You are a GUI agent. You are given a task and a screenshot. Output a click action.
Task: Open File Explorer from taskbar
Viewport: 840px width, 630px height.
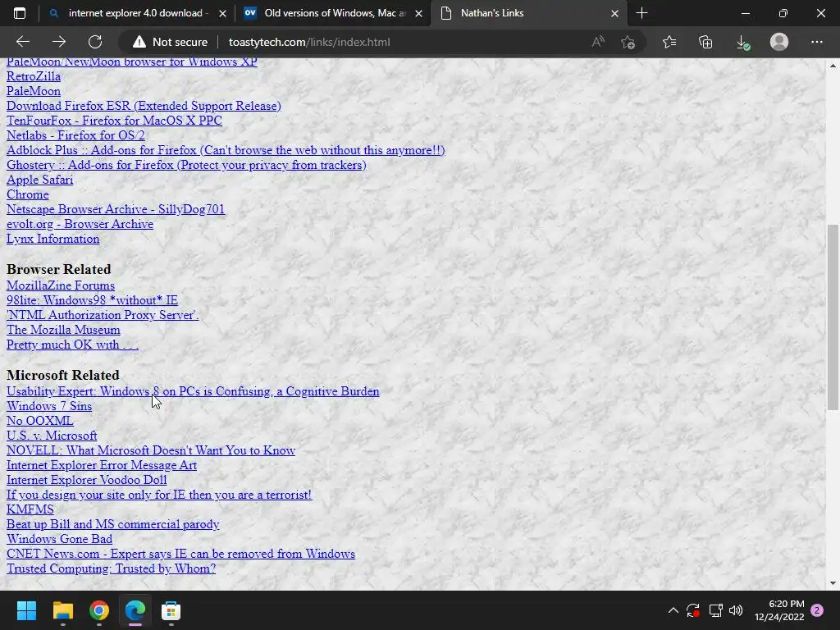(62, 610)
